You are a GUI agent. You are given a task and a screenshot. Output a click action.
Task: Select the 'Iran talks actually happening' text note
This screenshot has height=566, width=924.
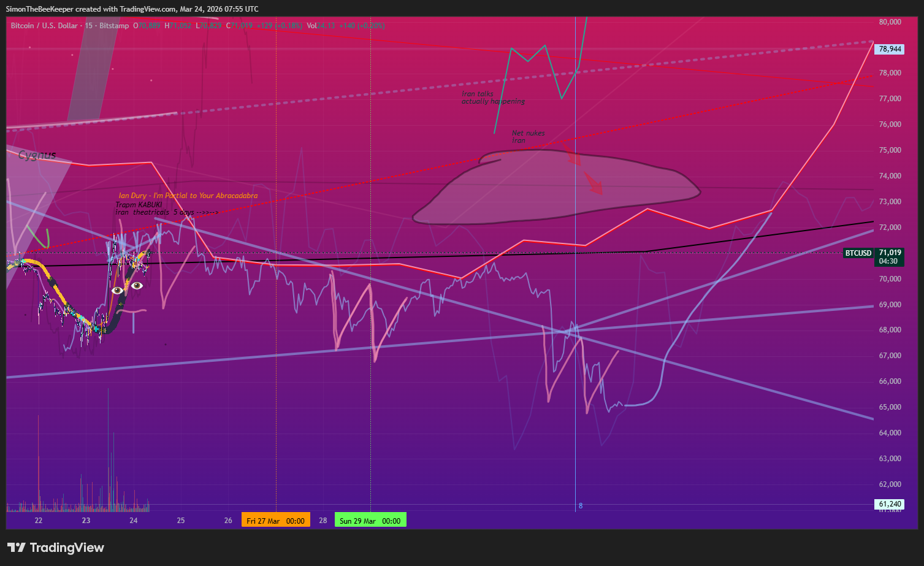pyautogui.click(x=492, y=98)
